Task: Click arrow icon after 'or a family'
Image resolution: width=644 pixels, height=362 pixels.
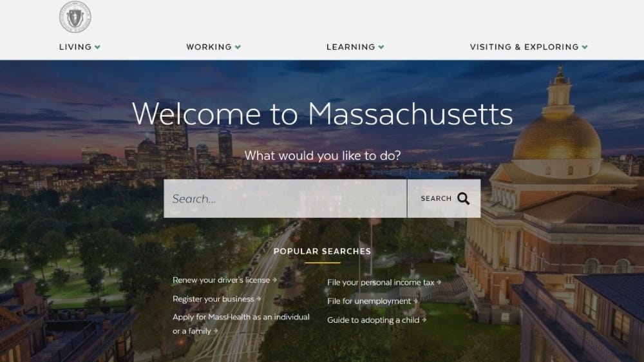Action: [216, 331]
